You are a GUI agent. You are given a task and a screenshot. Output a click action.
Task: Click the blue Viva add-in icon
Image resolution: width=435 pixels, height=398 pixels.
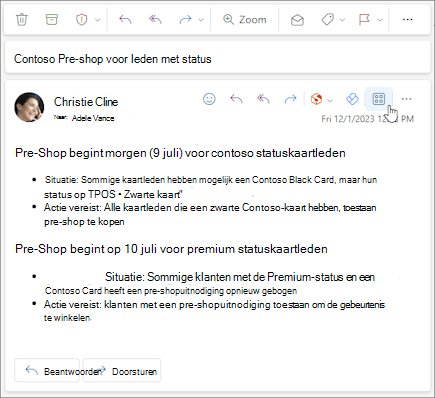pyautogui.click(x=352, y=99)
